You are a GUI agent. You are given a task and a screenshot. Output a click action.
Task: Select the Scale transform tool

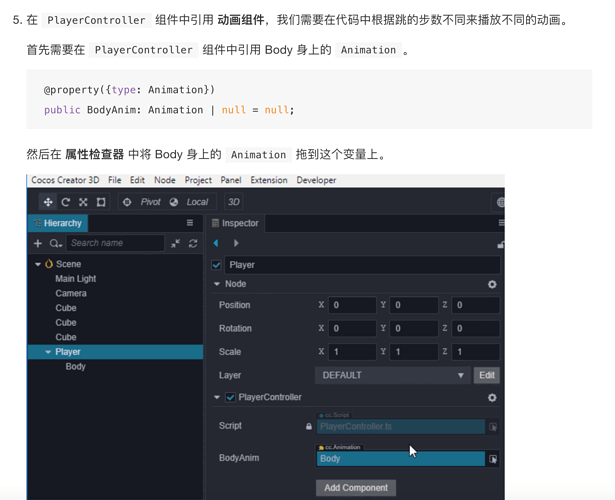click(83, 202)
